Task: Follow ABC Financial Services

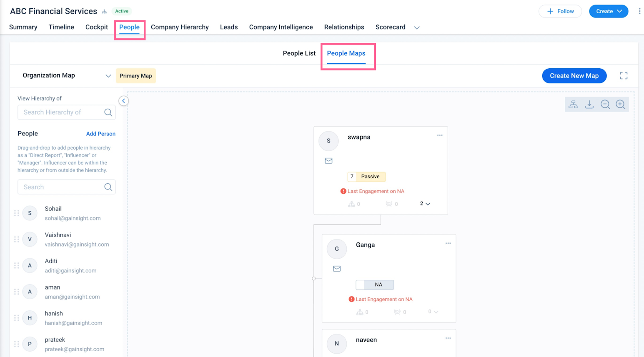Action: point(560,11)
